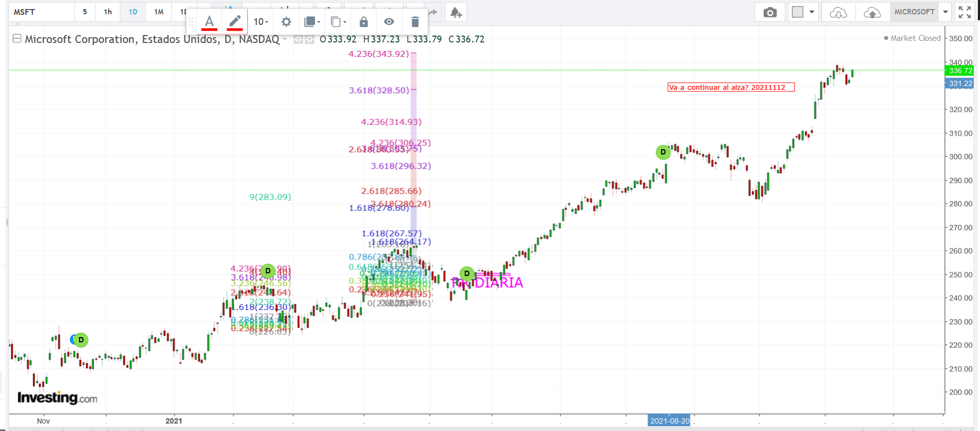Click the D marker beside DIARIA text

point(467,274)
